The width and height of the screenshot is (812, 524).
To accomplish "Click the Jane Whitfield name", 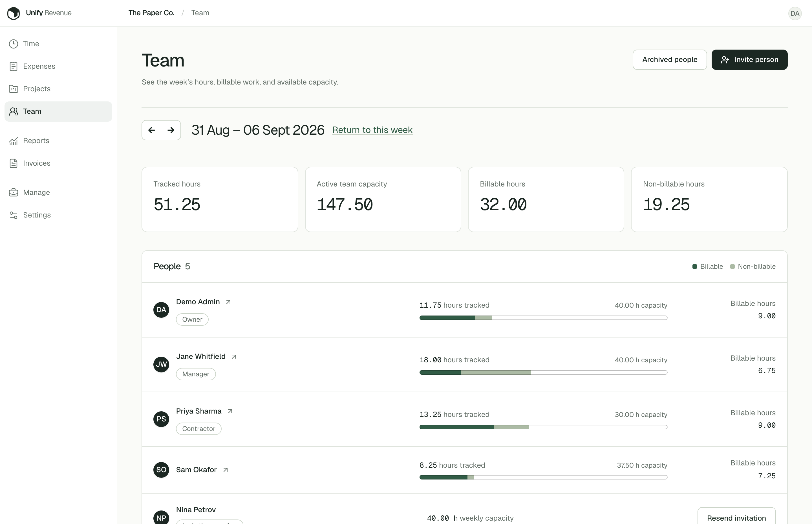I will pyautogui.click(x=201, y=357).
